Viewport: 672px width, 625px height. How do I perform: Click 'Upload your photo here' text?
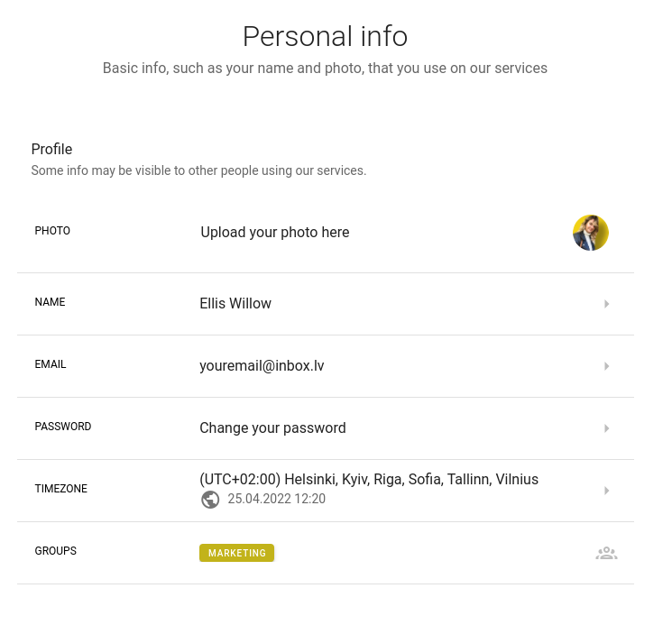click(x=275, y=232)
